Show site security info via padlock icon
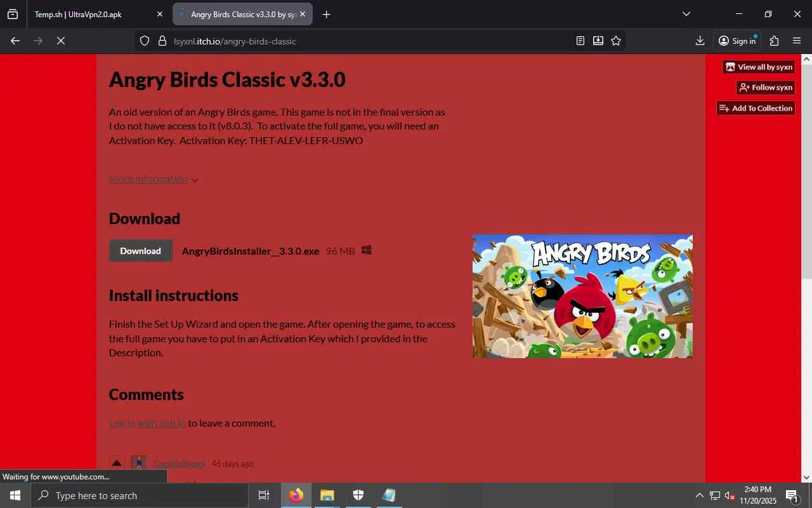The width and height of the screenshot is (812, 508). point(162,41)
